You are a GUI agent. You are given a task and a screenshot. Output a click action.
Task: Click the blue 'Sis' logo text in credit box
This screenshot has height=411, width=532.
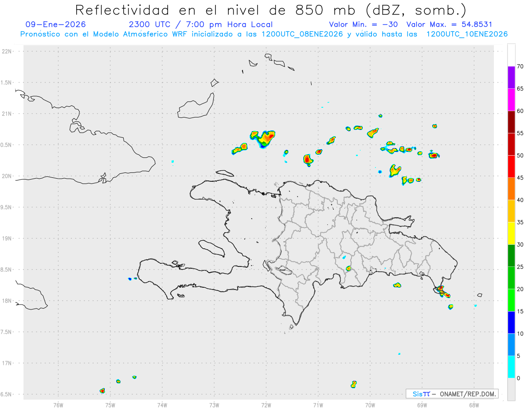pos(418,394)
